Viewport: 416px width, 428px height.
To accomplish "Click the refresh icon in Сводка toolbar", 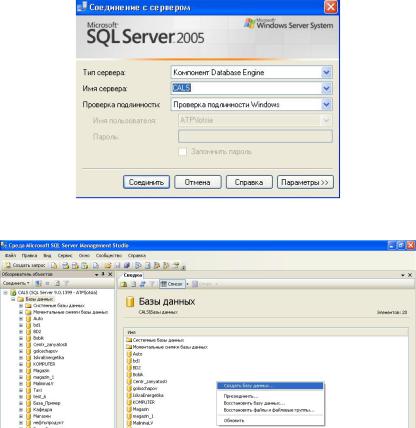I will [x=143, y=284].
